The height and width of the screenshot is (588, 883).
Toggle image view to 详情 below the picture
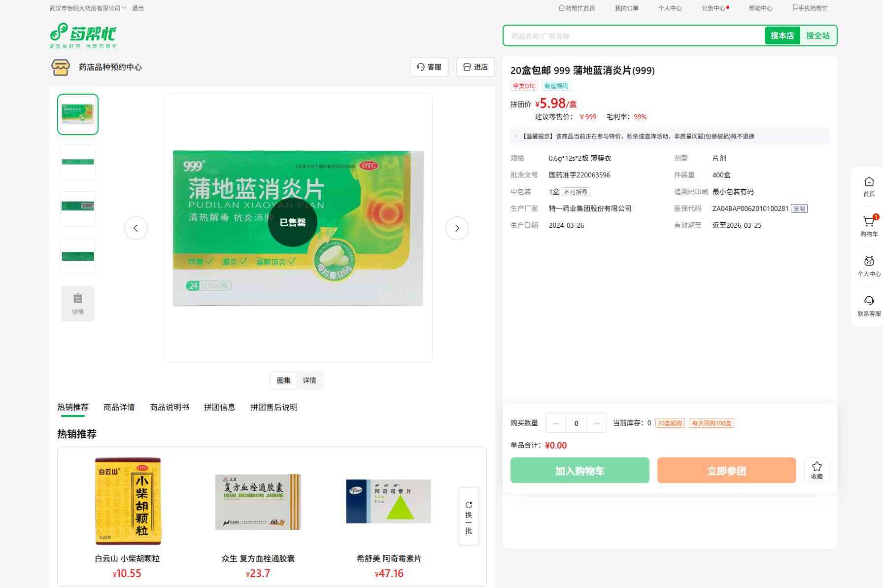click(309, 380)
